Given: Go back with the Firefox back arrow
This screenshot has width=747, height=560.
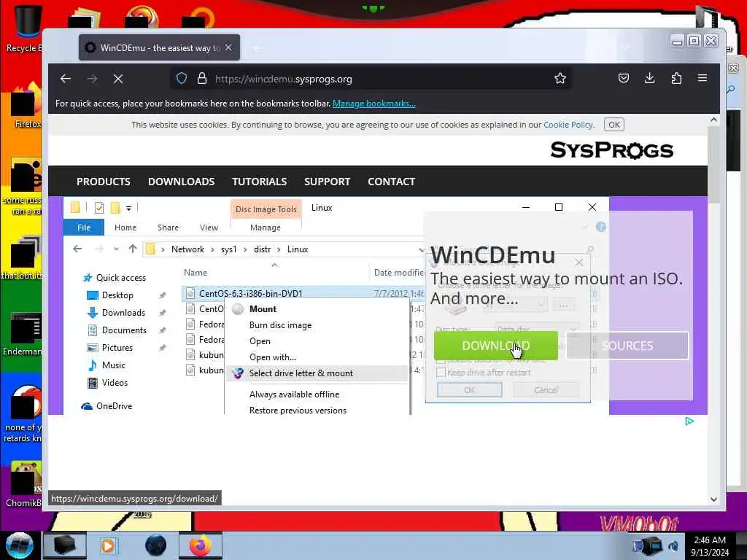Looking at the screenshot, I should click(66, 79).
